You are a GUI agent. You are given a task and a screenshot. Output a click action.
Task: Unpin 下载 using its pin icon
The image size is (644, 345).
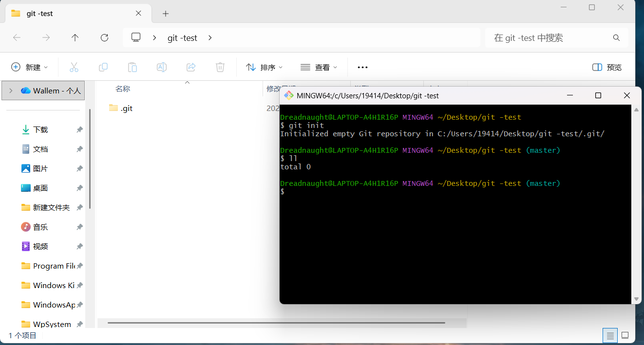coord(79,130)
